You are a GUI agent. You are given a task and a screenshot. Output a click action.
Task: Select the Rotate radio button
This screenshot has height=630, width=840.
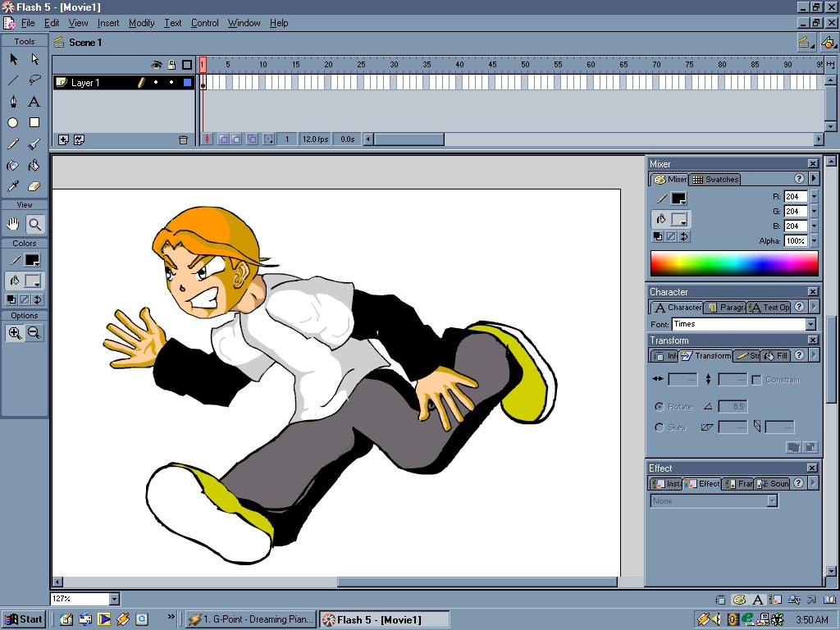660,407
